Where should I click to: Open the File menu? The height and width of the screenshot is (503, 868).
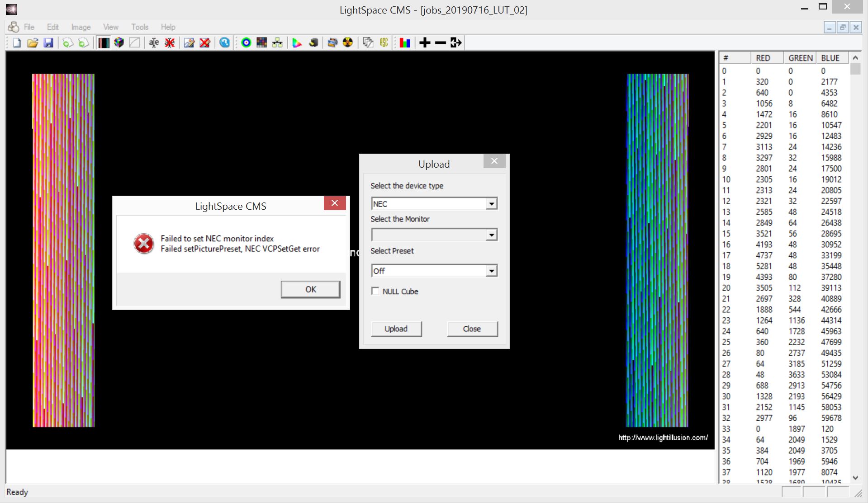click(x=29, y=27)
